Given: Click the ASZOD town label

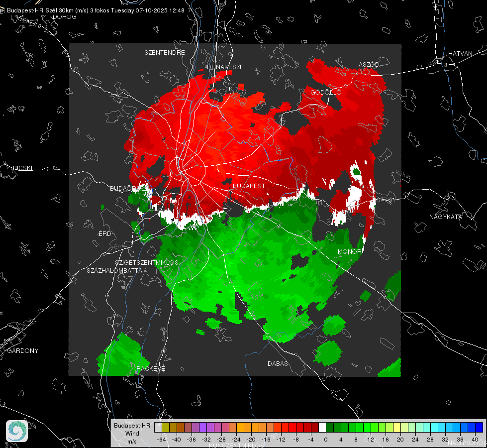Looking at the screenshot, I should coord(369,64).
